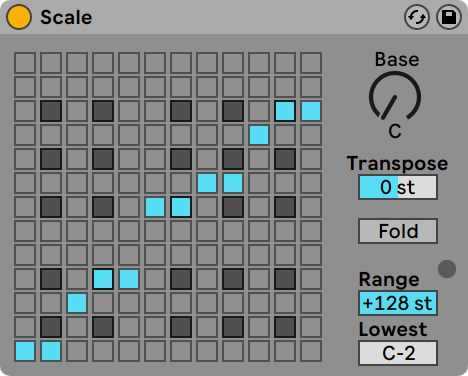Click the cyan cell in the fifth column

[x=129, y=279]
